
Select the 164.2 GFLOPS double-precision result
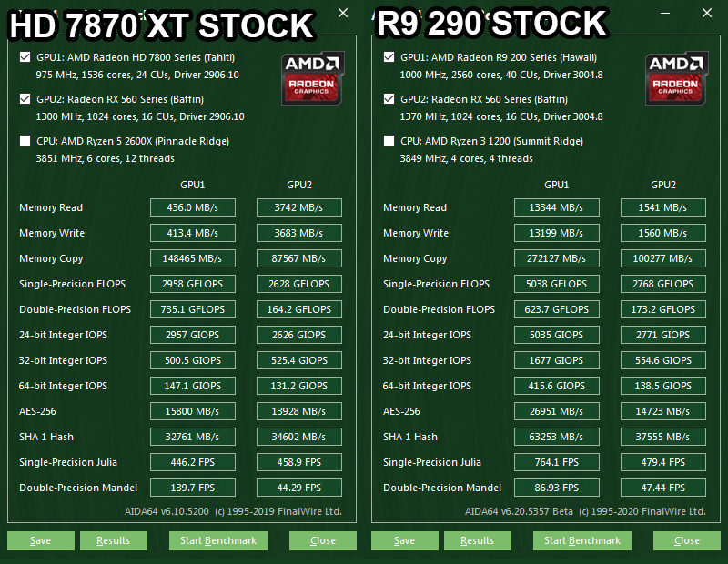[x=299, y=309]
